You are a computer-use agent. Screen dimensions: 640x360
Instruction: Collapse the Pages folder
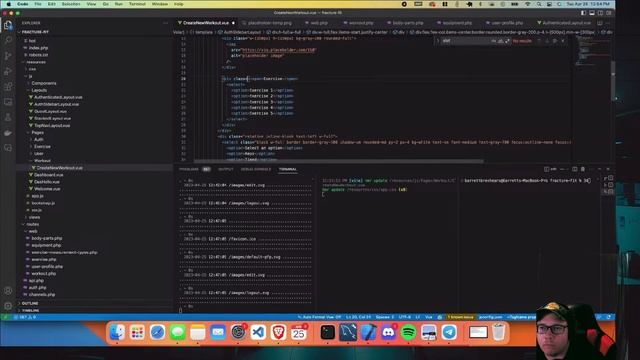(37, 132)
